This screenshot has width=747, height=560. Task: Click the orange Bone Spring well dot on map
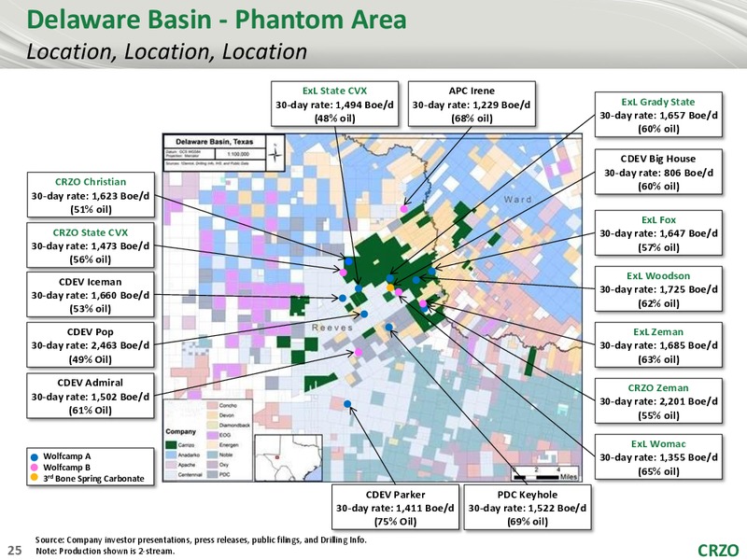click(x=390, y=287)
